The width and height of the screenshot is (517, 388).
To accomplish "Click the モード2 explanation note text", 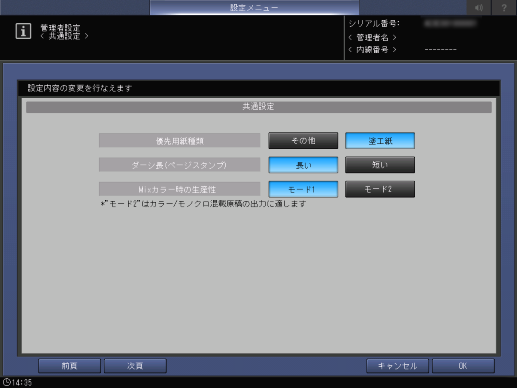I will click(203, 204).
